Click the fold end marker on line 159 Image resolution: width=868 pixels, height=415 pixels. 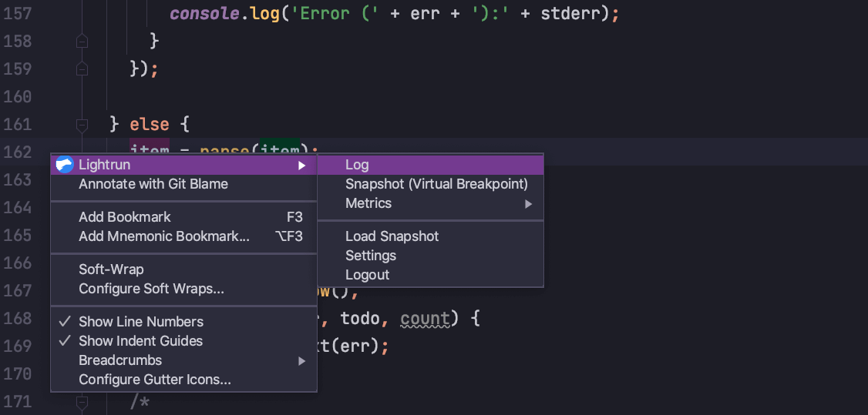[x=82, y=69]
